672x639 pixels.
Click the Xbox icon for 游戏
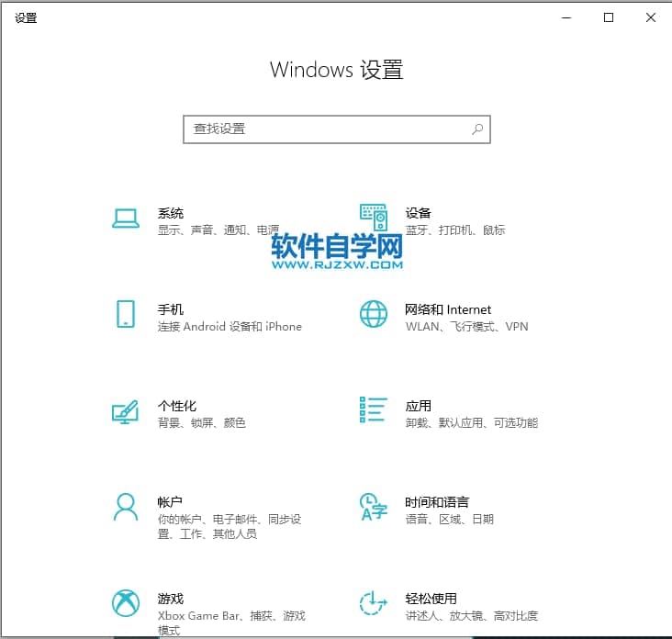125,603
